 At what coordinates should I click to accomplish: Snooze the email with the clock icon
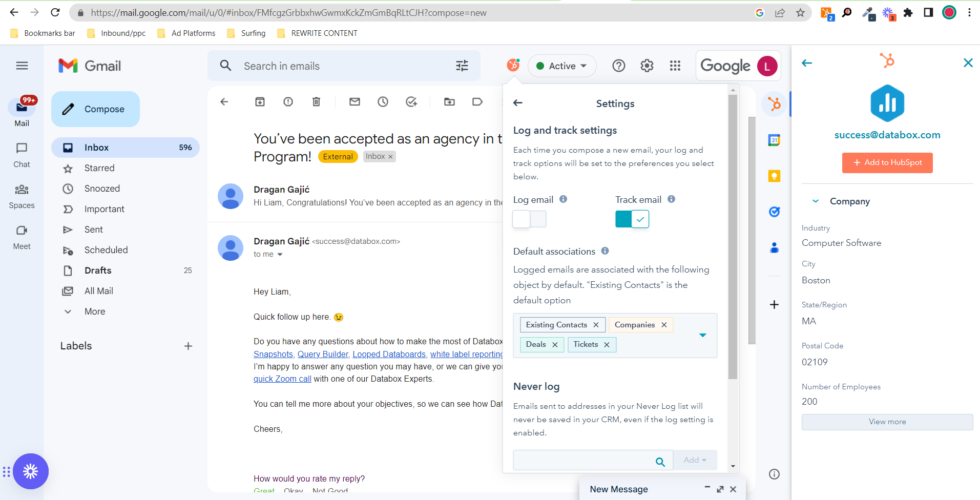point(383,101)
